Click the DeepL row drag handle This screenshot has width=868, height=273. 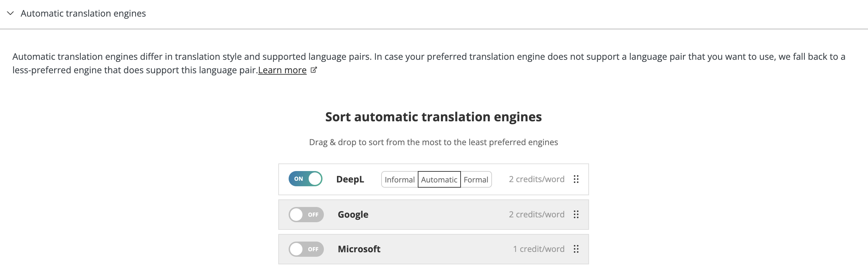click(x=576, y=179)
